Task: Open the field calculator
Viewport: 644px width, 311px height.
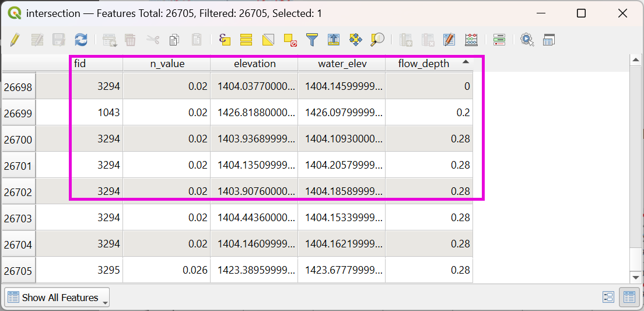Action: pyautogui.click(x=471, y=40)
